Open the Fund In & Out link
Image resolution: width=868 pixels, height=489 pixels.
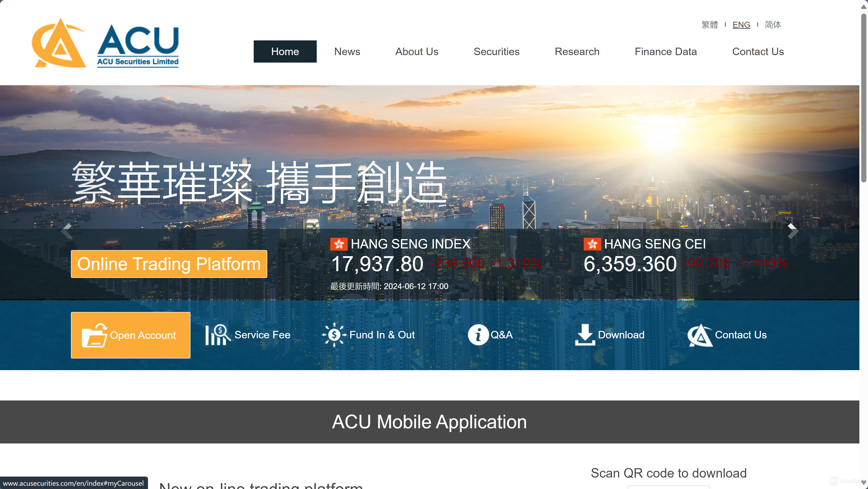pyautogui.click(x=382, y=335)
